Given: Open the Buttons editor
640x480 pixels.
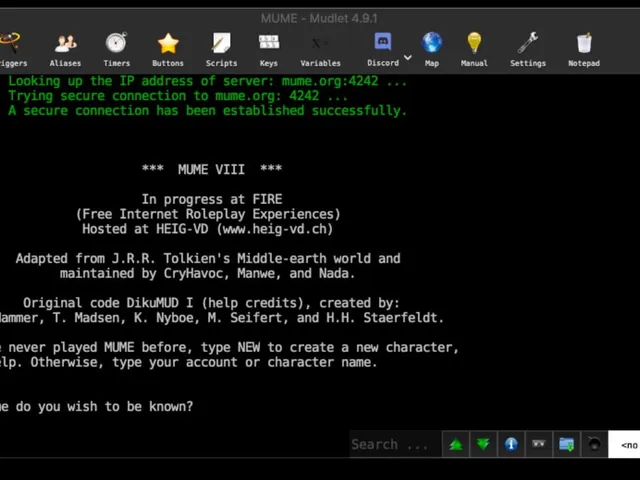Looking at the screenshot, I should pos(168,50).
